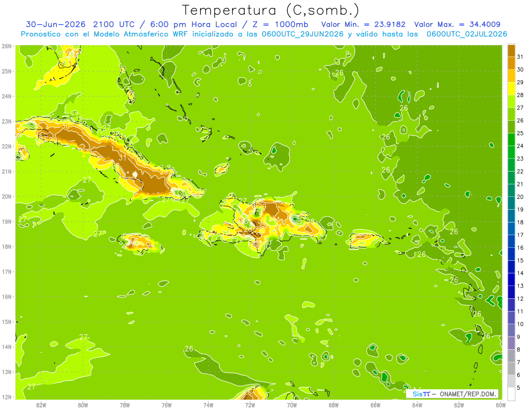Click the legend scale value '12'
Viewport: 532px width, 411px height.
coord(520,298)
